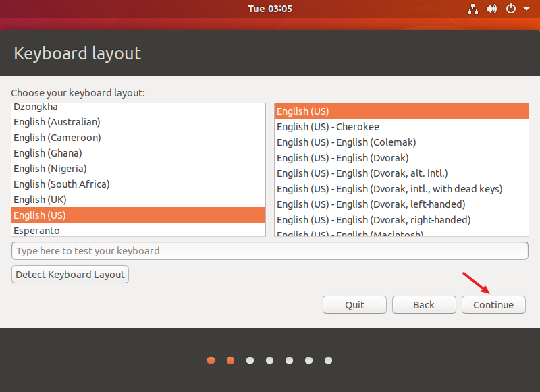Viewport: 540px width, 392px height.
Task: Pick the English (US) - Cherokee variant
Action: click(402, 127)
